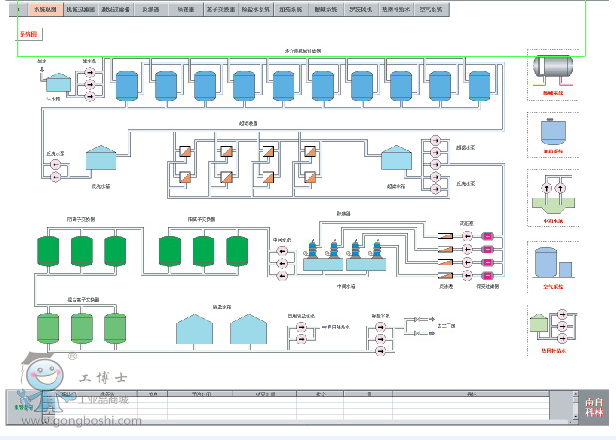Click the first row of the bottom alarm table
616x440 pixels.
(x=300, y=401)
